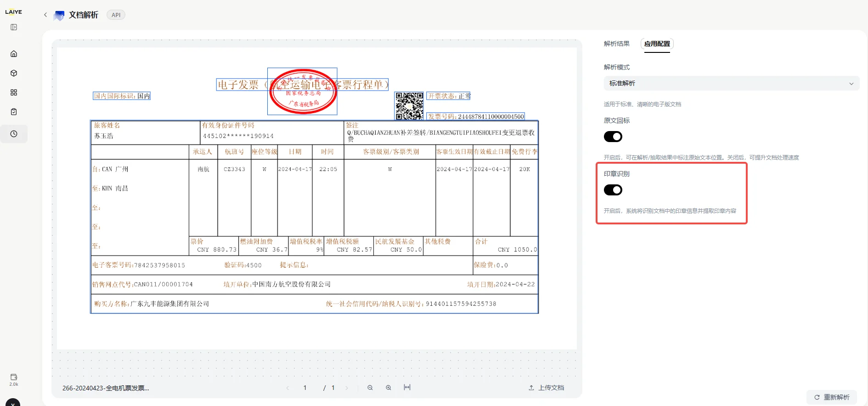The image size is (868, 406).
Task: Click 填开单位 China Southern company text
Action: [277, 285]
